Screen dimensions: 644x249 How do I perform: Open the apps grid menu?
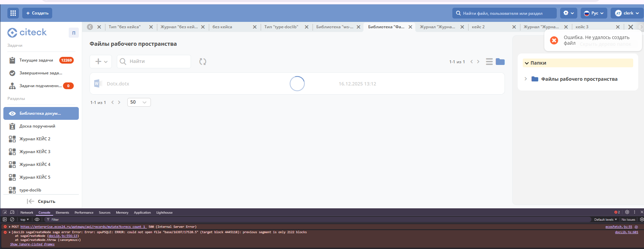pyautogui.click(x=13, y=13)
